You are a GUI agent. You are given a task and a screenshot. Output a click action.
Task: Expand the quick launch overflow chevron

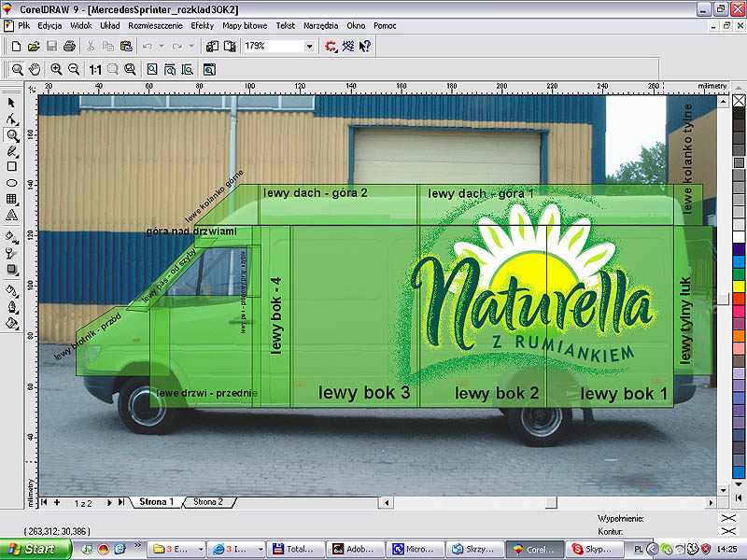coord(137,546)
